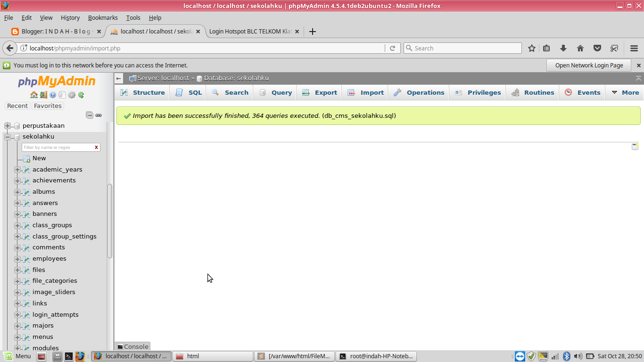Image resolution: width=644 pixels, height=362 pixels.
Task: Expand the academic_years table tree
Action: pos(17,169)
